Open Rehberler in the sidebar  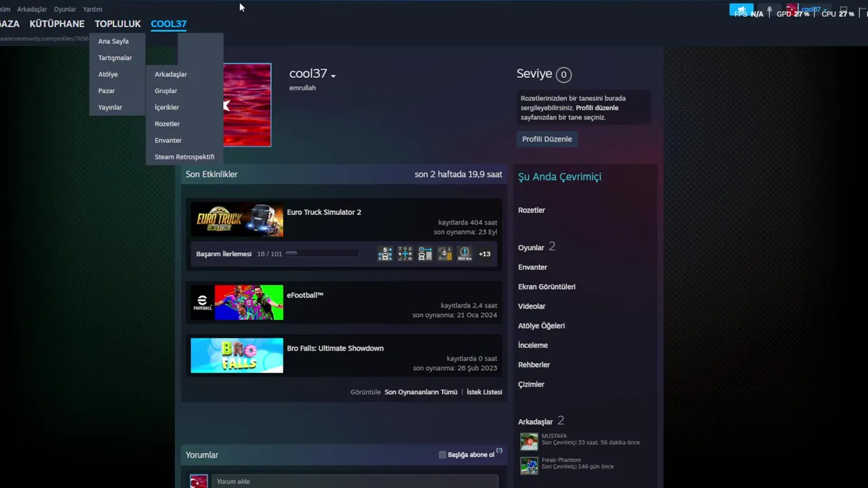[x=534, y=365]
